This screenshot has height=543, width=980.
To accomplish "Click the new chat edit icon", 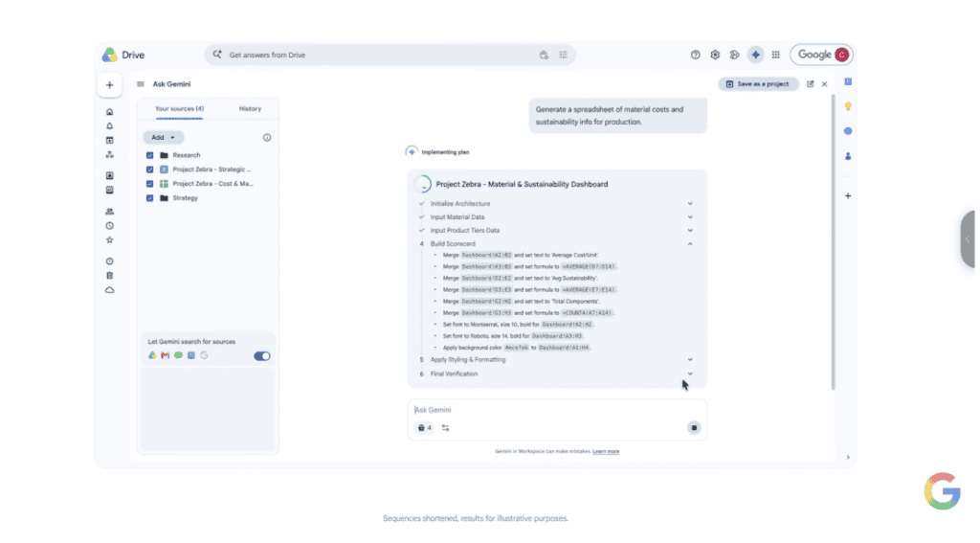I will click(x=810, y=84).
